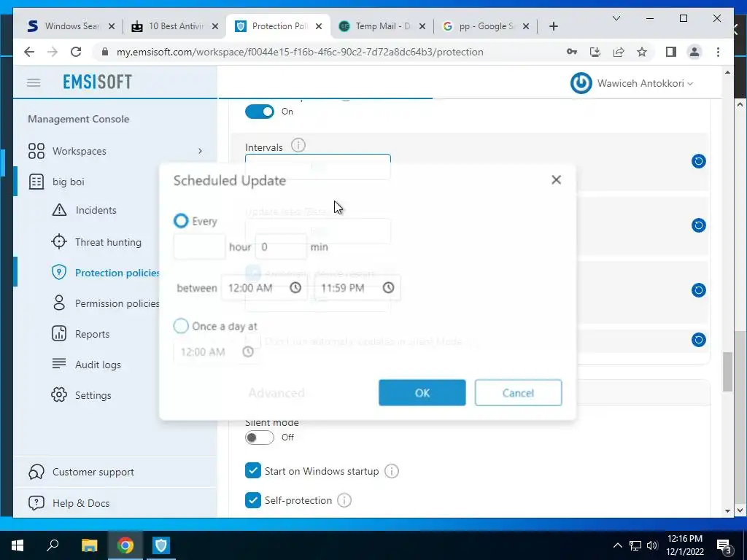Click Chrome share page icon

(x=619, y=52)
